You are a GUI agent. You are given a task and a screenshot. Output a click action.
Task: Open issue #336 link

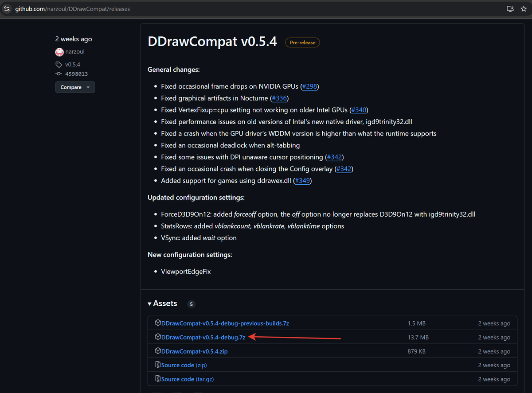coord(279,98)
